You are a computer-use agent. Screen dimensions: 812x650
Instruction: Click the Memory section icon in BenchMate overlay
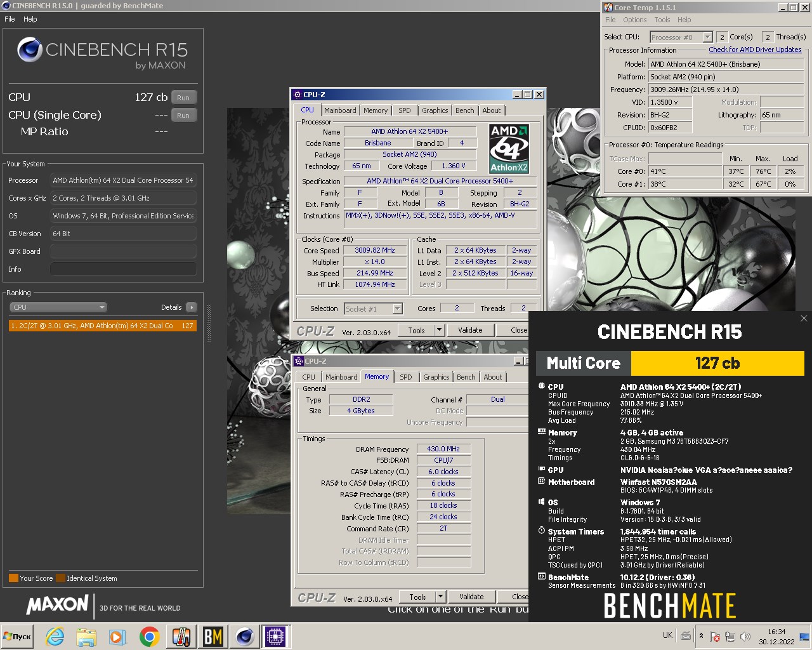[x=541, y=432]
